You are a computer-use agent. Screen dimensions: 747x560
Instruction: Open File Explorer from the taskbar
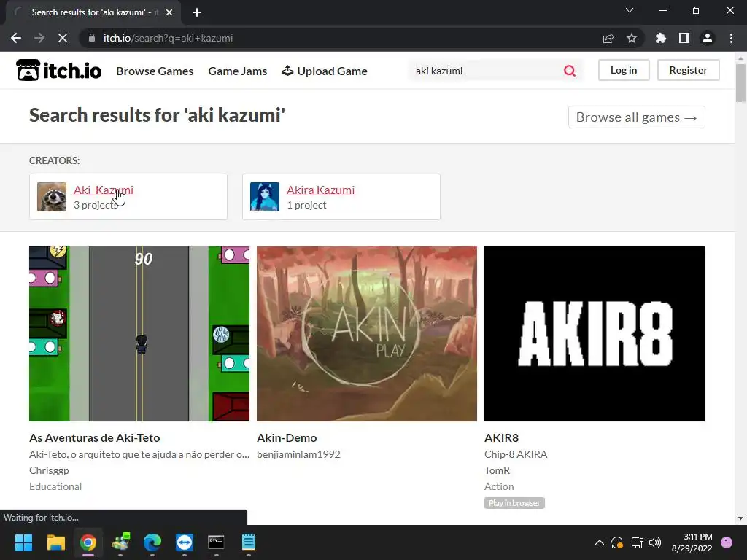55,542
